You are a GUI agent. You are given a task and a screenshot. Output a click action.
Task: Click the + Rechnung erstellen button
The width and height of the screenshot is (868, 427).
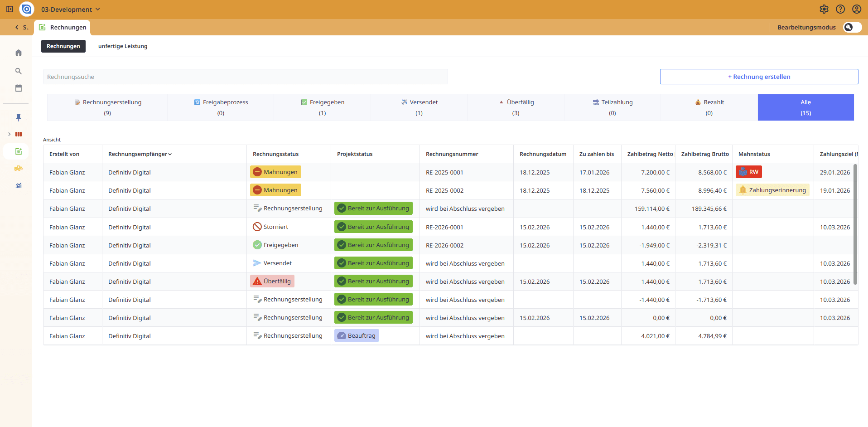pos(759,77)
